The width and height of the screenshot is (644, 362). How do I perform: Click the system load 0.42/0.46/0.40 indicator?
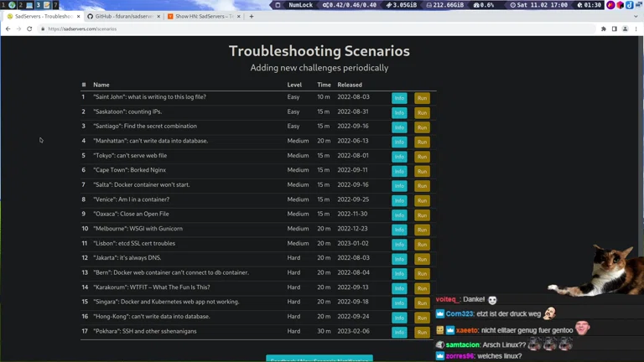(350, 5)
